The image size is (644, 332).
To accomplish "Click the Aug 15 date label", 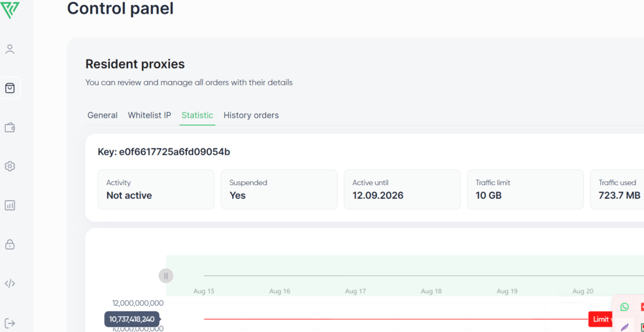I will [x=204, y=291].
